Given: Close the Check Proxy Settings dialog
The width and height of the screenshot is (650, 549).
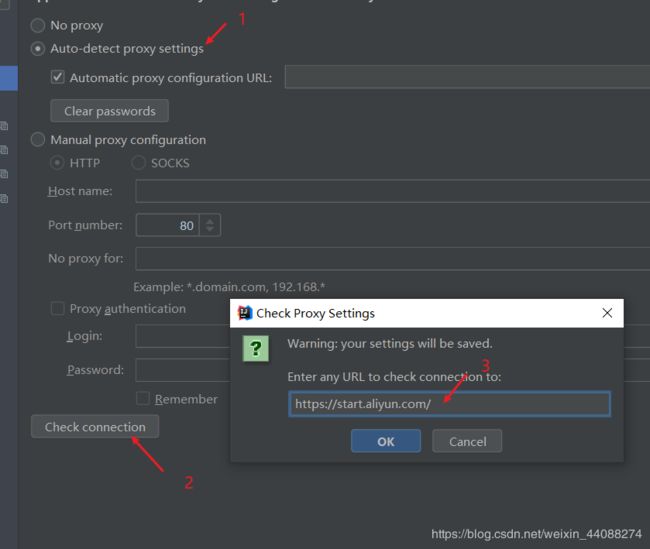Looking at the screenshot, I should pos(607,313).
